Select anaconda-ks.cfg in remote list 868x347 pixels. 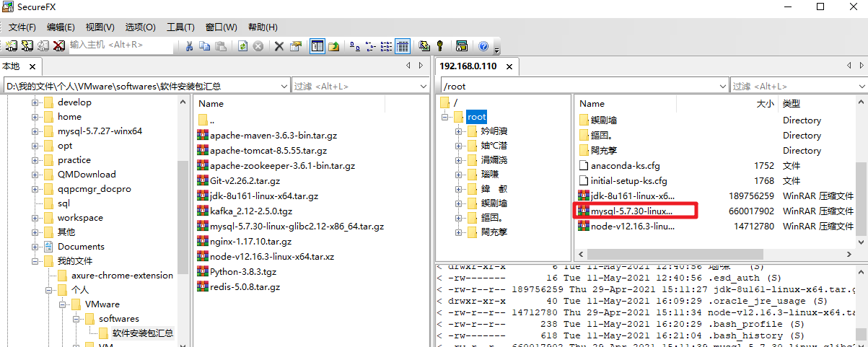tap(625, 165)
